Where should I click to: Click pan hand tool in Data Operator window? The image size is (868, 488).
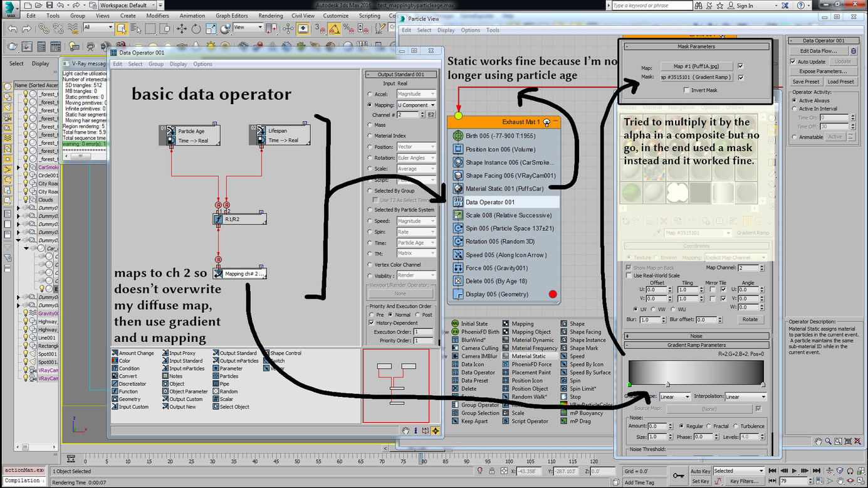(405, 431)
